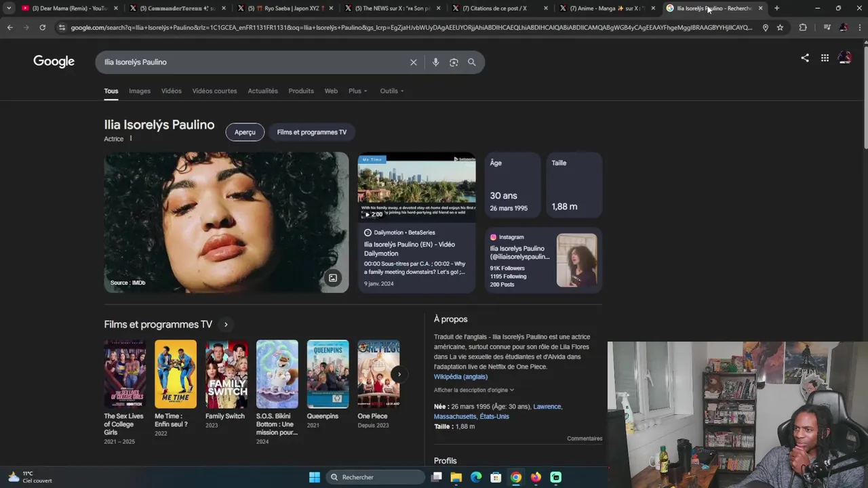Show next movies with the carousel arrow
The image size is (868, 488).
399,374
